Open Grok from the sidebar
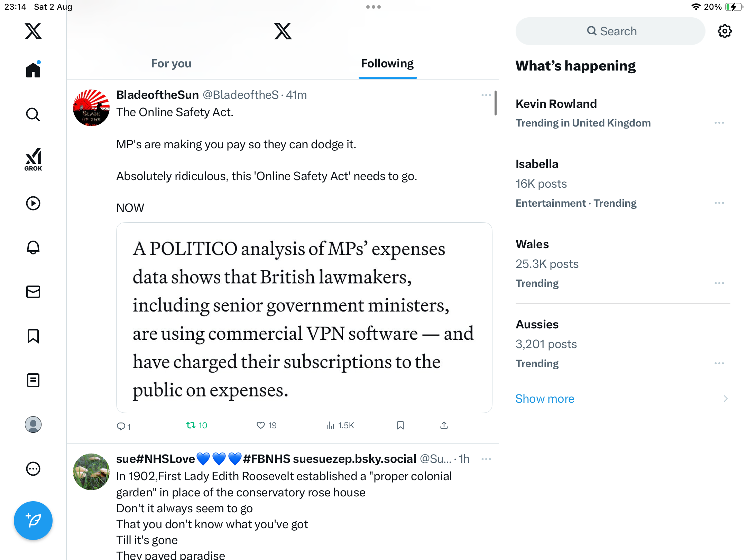This screenshot has height=560, width=747. tap(33, 159)
